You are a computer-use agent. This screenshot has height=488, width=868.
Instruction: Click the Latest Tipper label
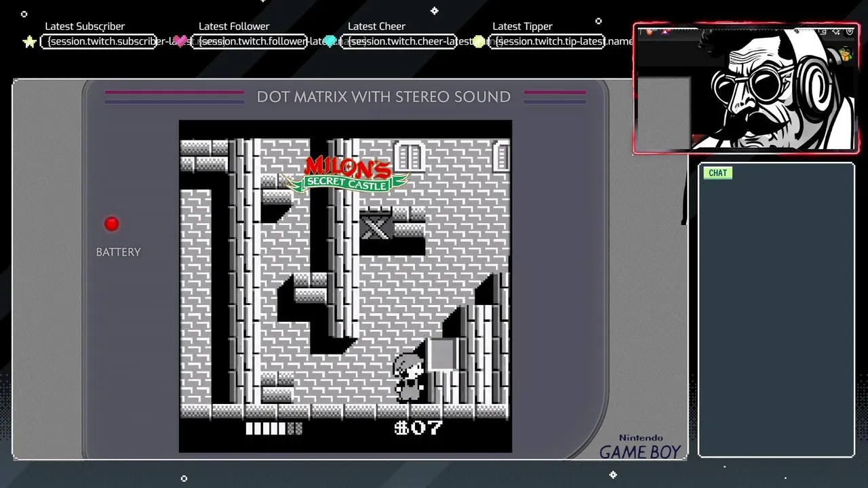pyautogui.click(x=522, y=26)
